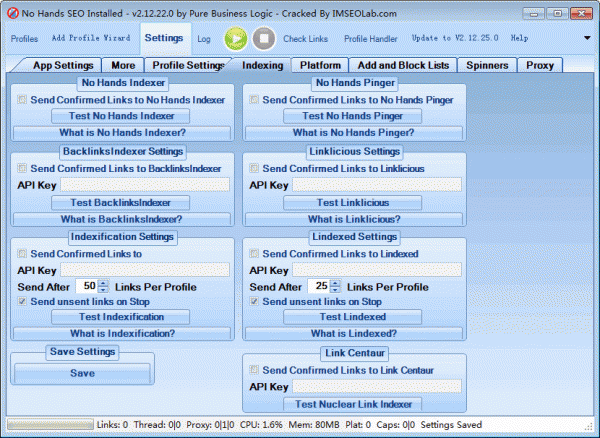
Task: Click 'CPU: 1.6%' in the status bar
Action: click(x=261, y=425)
